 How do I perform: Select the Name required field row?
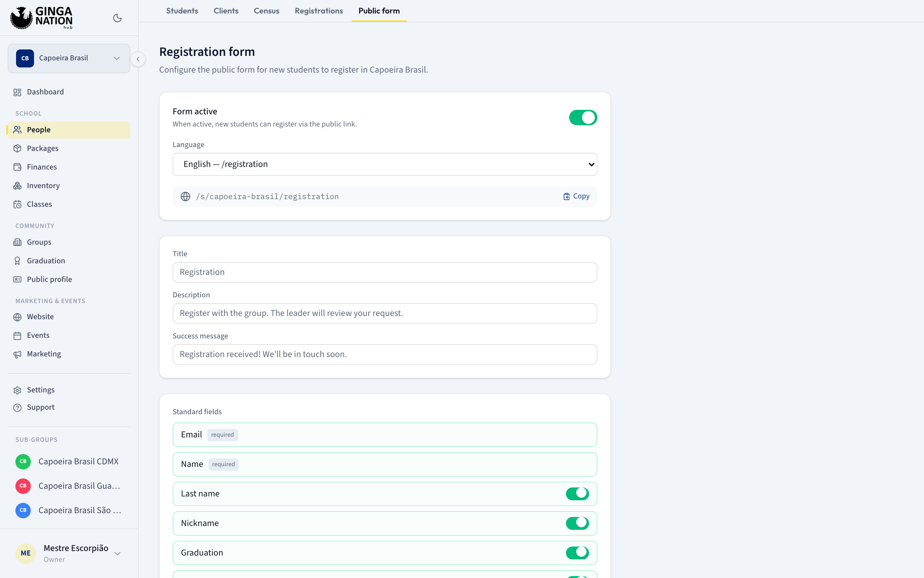[x=384, y=464]
